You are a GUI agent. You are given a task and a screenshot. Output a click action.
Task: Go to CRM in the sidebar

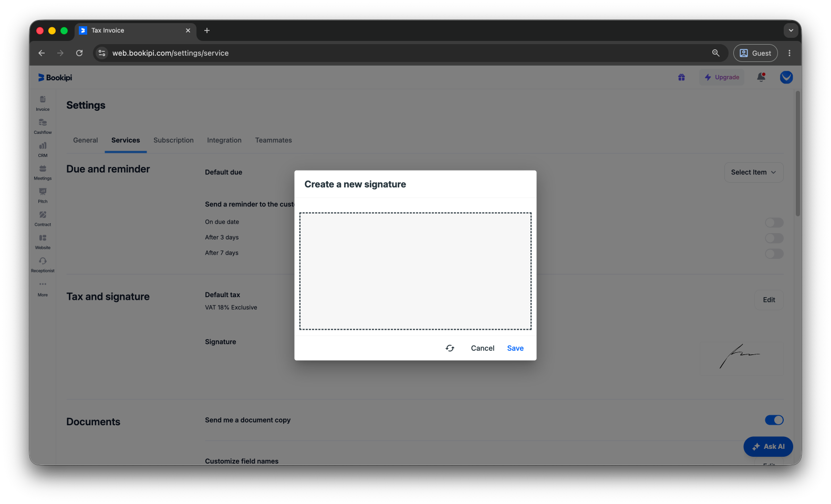coord(43,150)
